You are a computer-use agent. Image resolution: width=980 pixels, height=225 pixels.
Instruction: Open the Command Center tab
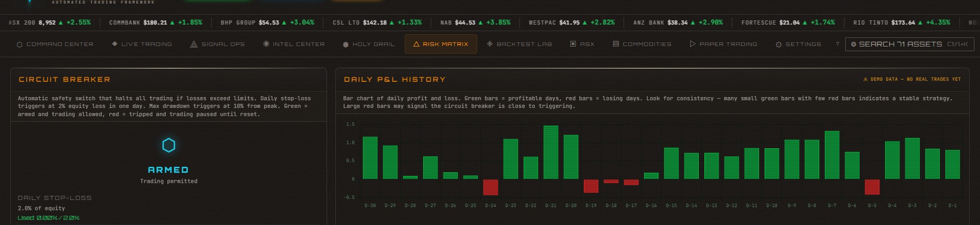[x=55, y=44]
